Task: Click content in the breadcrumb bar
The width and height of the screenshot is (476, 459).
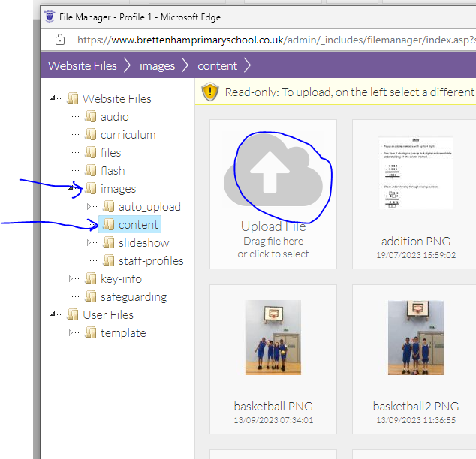Action: 218,66
